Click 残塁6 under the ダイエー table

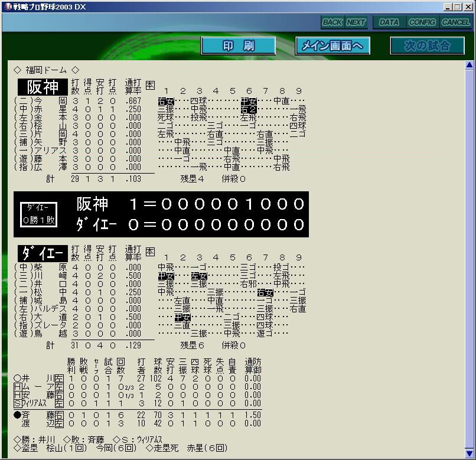pos(192,345)
